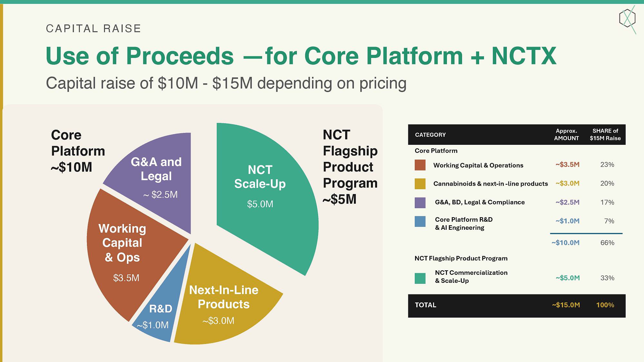Click the TOTAL row label
Screen dimensions: 644x362
point(425,305)
